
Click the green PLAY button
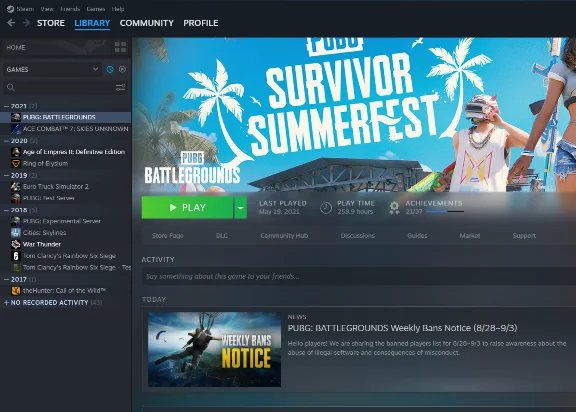coord(187,207)
